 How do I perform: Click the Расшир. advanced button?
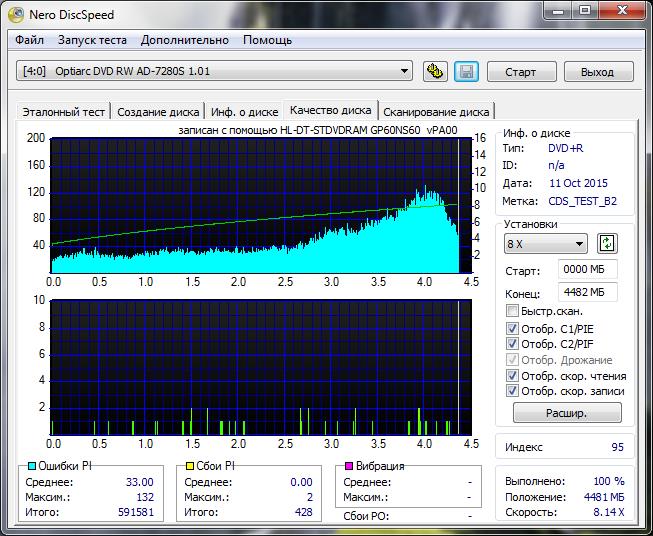pyautogui.click(x=567, y=412)
